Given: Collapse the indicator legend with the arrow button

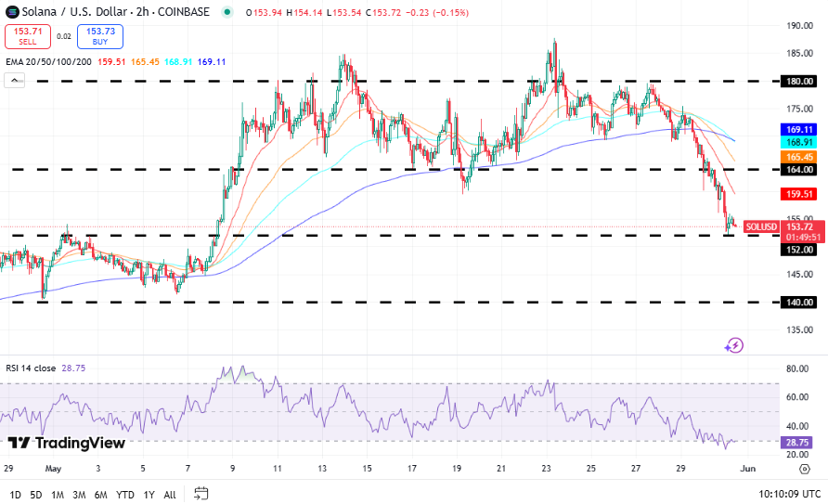Looking at the screenshot, I should click(14, 81).
